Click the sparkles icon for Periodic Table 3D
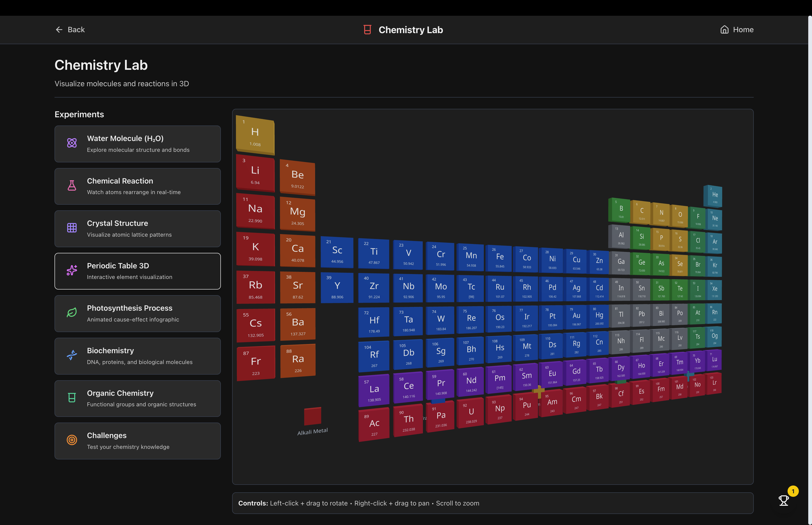 coord(72,270)
